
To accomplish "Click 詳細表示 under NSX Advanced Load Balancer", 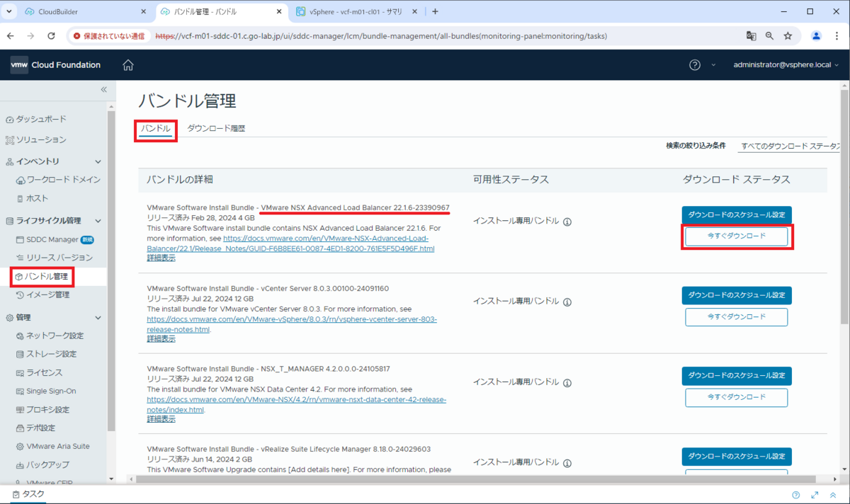I will tap(161, 258).
